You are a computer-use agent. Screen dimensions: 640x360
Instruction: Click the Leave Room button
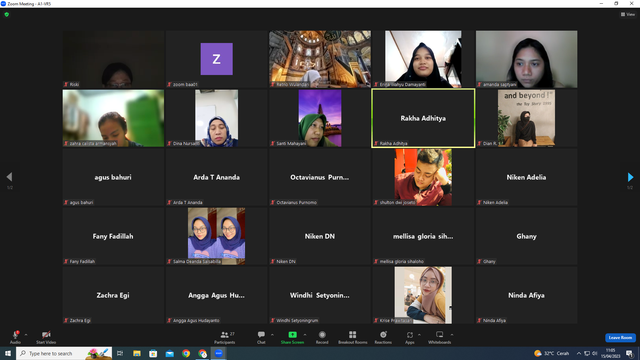pyautogui.click(x=620, y=338)
